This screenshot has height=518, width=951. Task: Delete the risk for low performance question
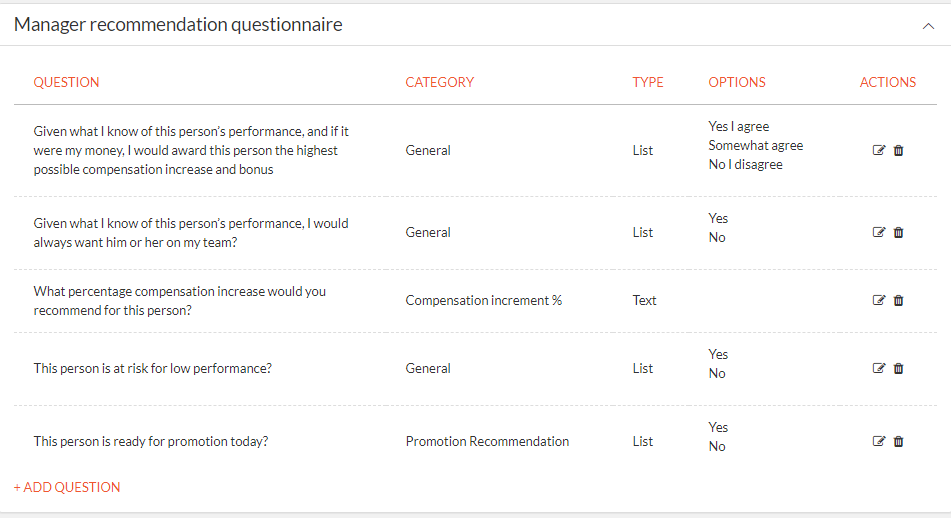click(x=898, y=368)
